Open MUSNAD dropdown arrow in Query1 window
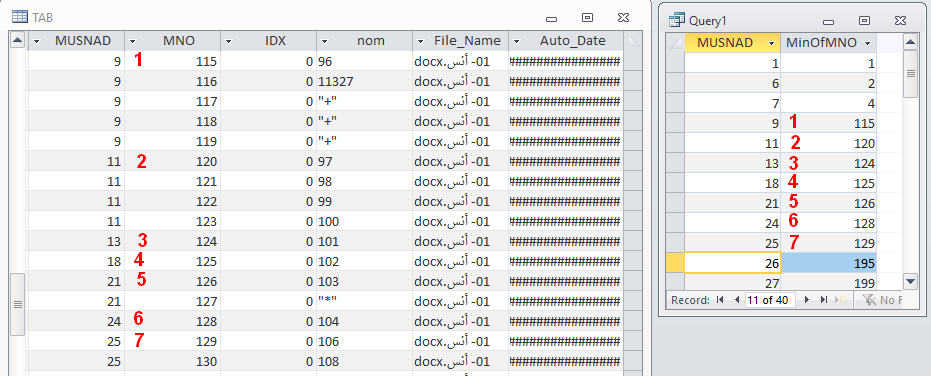The height and width of the screenshot is (376, 931). (771, 43)
